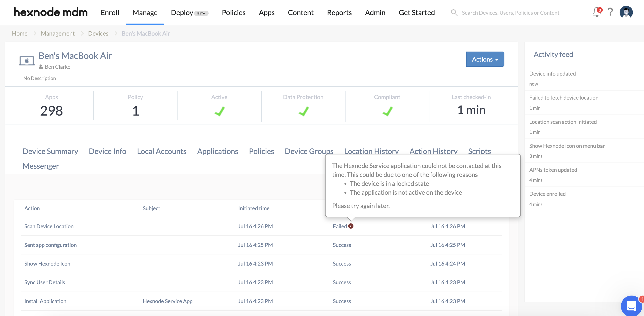Expand the Actions dropdown button

point(485,59)
